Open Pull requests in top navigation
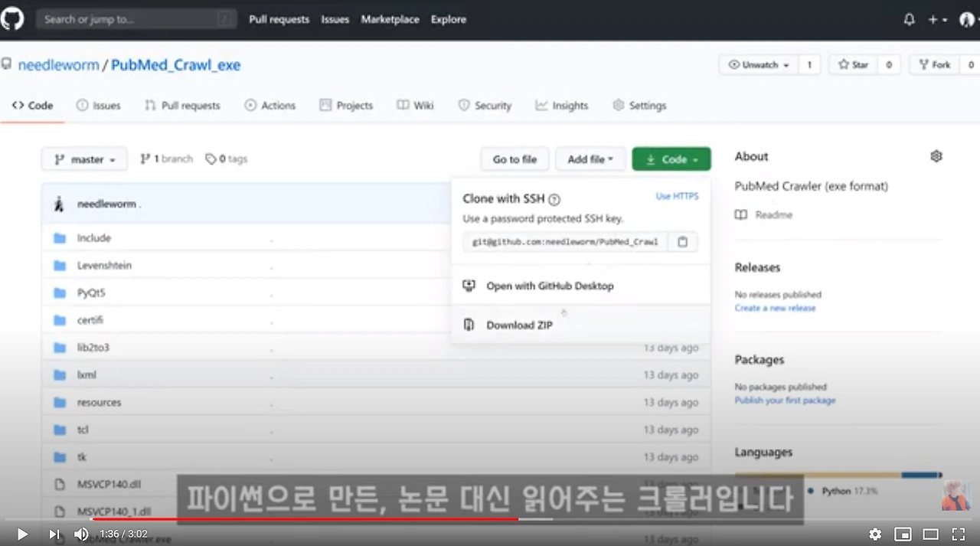This screenshot has height=546, width=980. [279, 19]
